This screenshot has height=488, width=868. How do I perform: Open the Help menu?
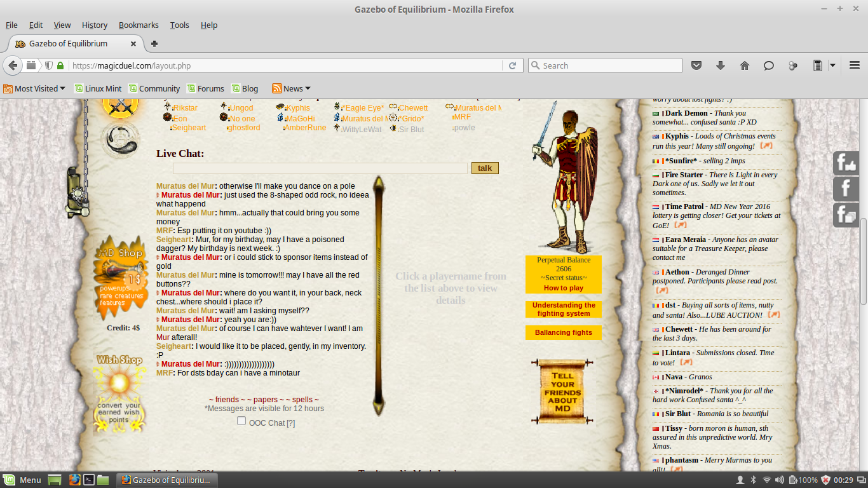click(x=209, y=25)
